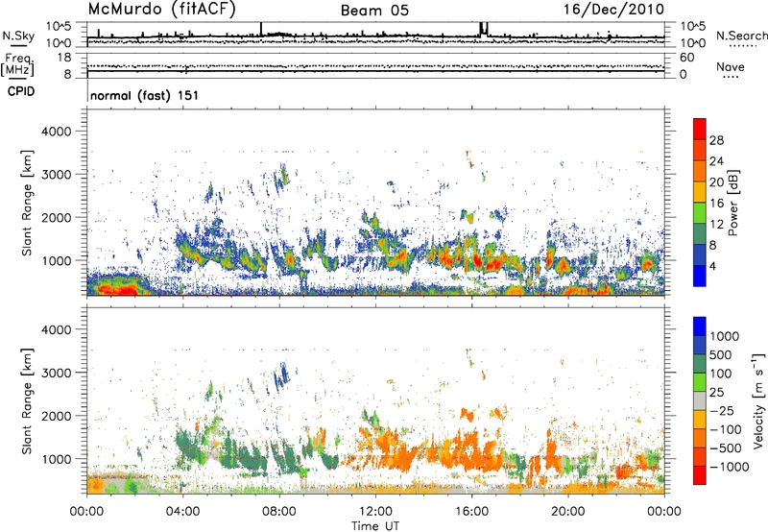Click the 12:00 time tick label

pyautogui.click(x=375, y=512)
